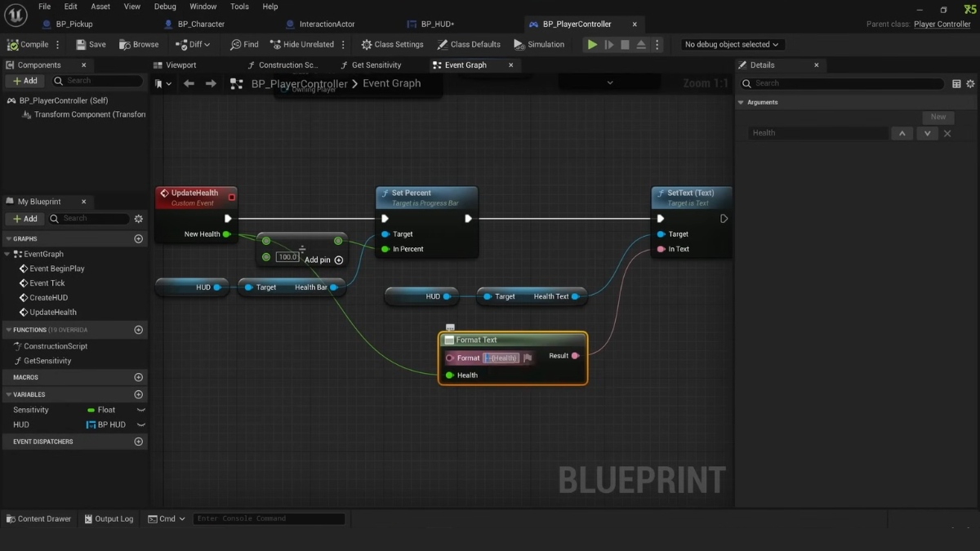980x551 pixels.
Task: Collapse the Variables section
Action: (8, 394)
